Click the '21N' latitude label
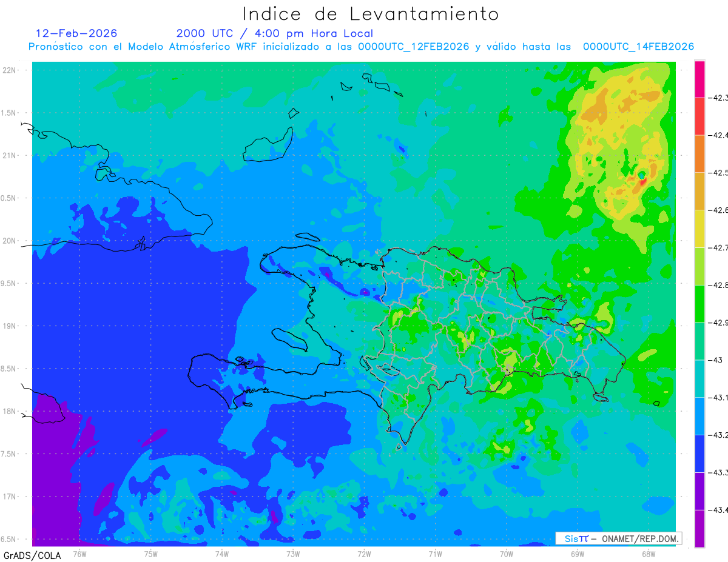The width and height of the screenshot is (728, 562). click(10, 156)
